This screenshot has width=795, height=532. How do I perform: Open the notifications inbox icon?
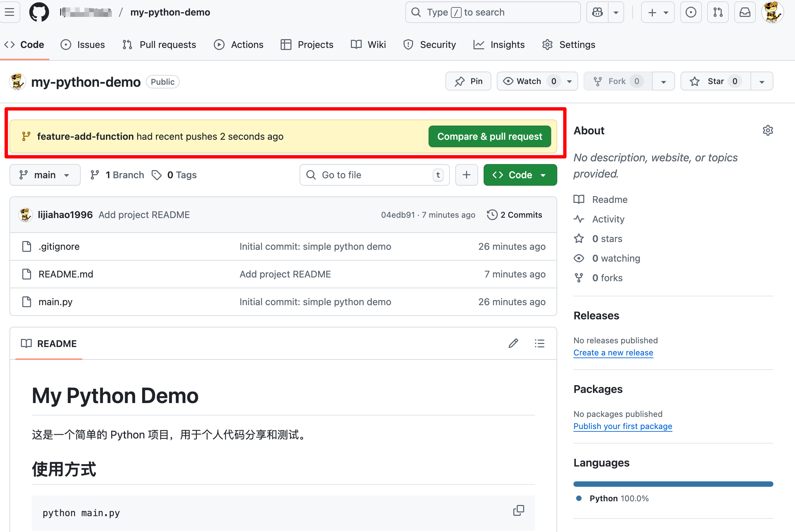click(745, 12)
